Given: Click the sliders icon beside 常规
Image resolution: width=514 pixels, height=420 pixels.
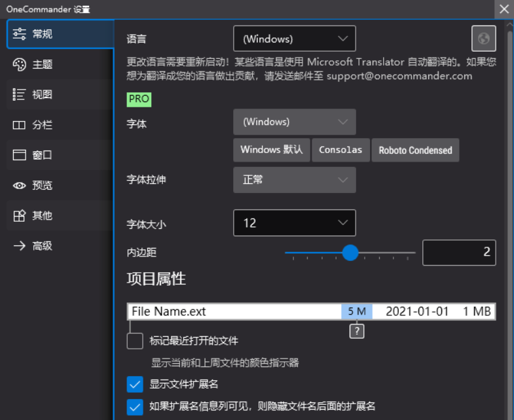Looking at the screenshot, I should 20,34.
